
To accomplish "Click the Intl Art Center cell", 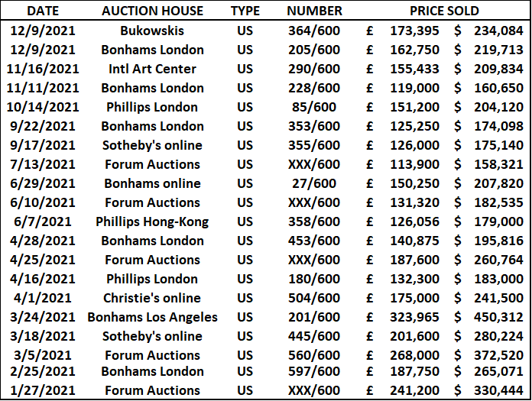I will pos(153,69).
